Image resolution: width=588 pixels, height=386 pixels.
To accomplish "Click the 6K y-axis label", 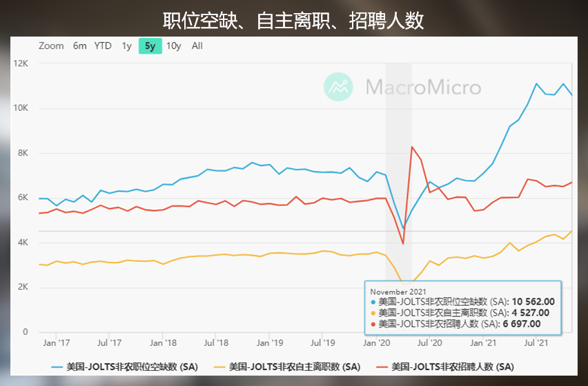I will click(23, 197).
